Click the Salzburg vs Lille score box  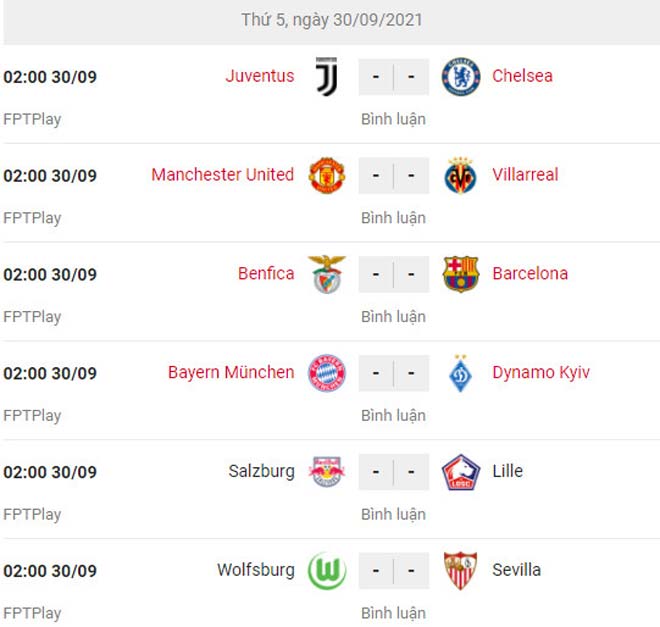pyautogui.click(x=393, y=472)
